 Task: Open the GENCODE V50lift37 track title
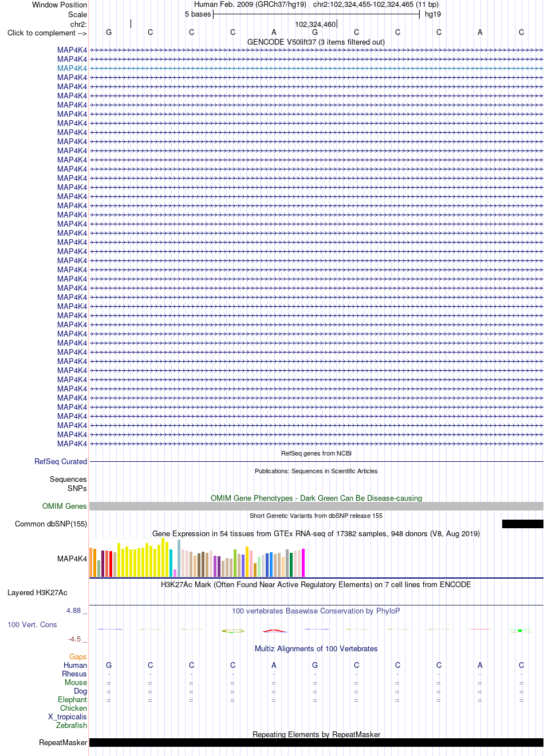316,42
